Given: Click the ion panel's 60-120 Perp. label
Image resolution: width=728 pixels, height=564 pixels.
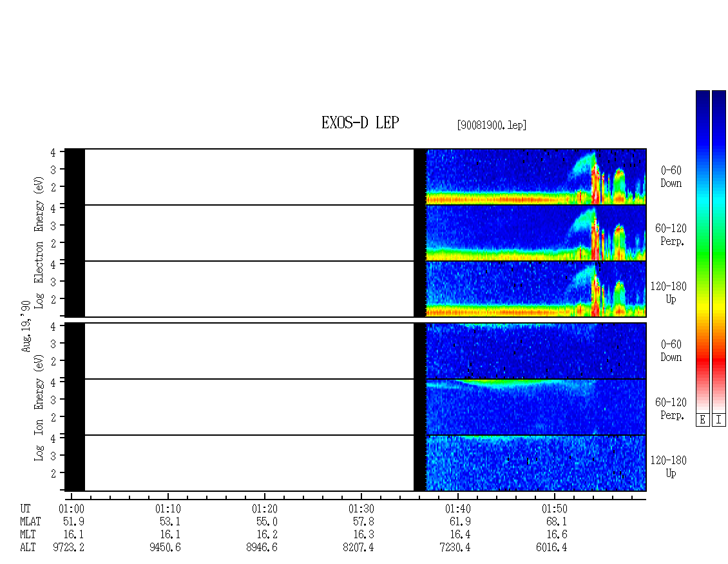Looking at the screenshot, I should pos(671,409).
